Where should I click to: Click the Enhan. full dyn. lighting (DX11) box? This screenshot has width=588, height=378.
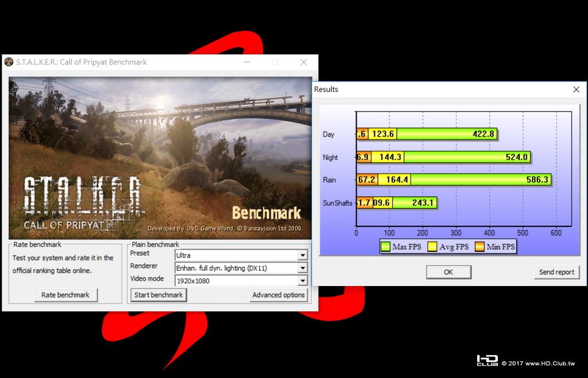pyautogui.click(x=241, y=268)
